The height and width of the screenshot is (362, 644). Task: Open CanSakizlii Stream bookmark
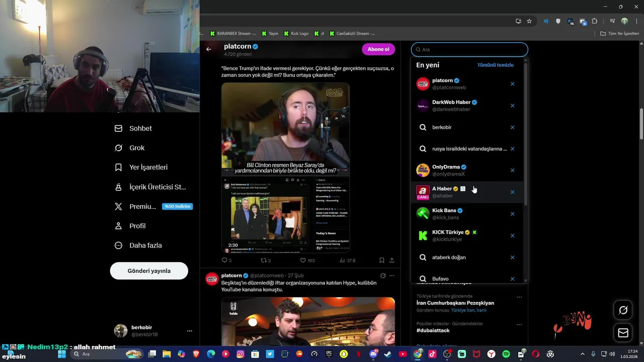click(x=352, y=34)
